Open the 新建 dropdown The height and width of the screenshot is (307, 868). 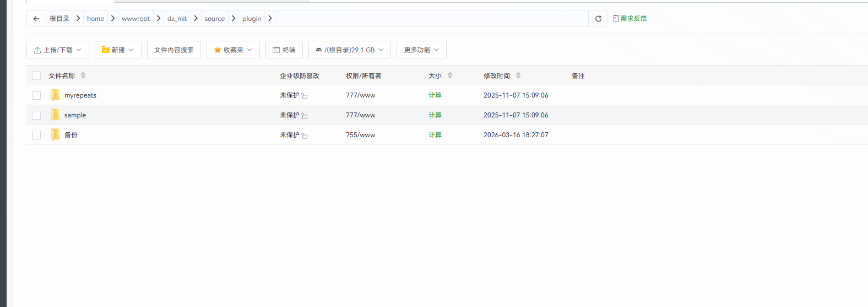pyautogui.click(x=118, y=50)
